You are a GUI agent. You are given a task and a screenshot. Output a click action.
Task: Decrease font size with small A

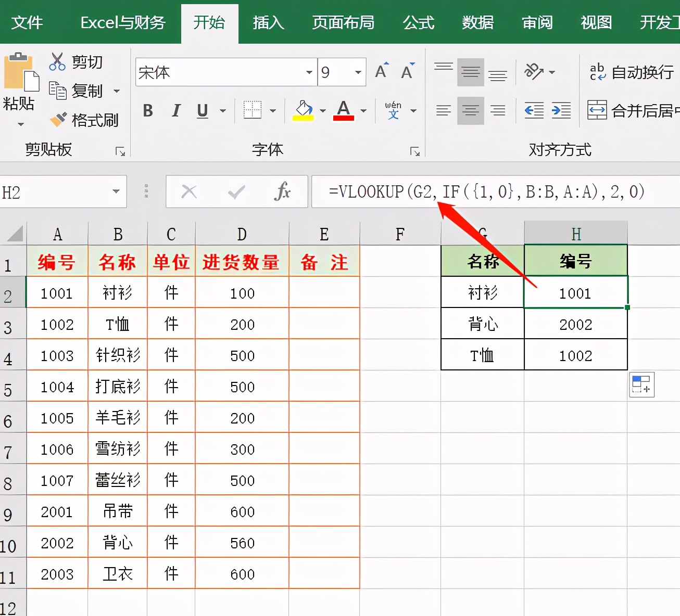tap(408, 71)
